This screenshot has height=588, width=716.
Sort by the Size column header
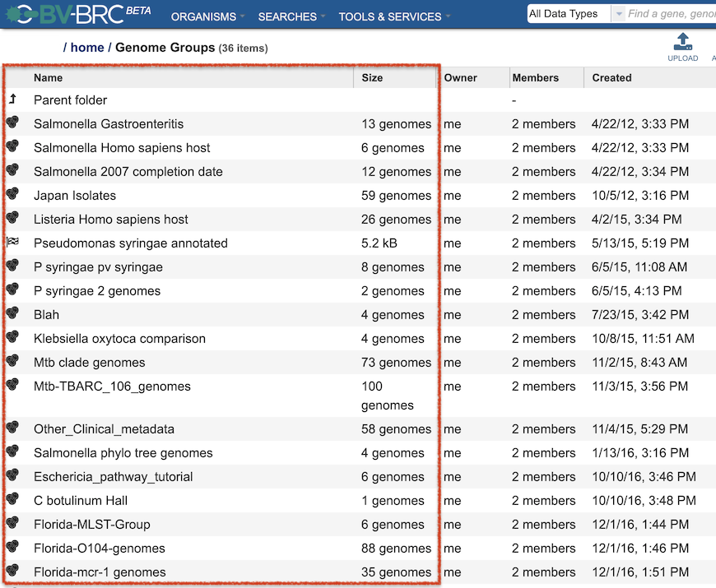pyautogui.click(x=372, y=77)
